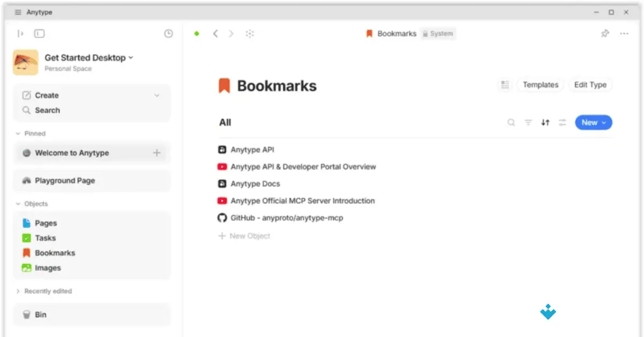Open the filter icon in view toolbar
This screenshot has width=644, height=337.
tap(528, 123)
